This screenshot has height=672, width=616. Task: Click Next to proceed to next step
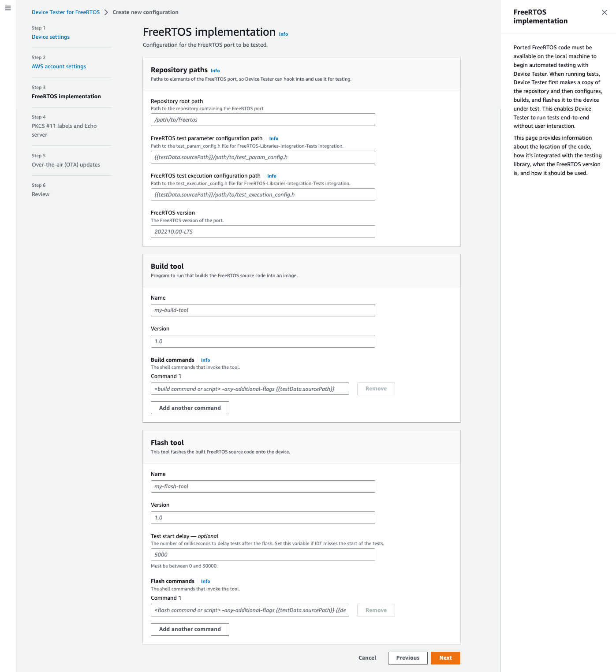(445, 658)
